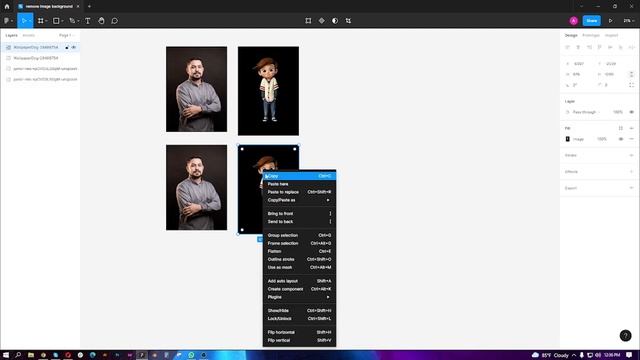Image resolution: width=640 pixels, height=360 pixels.
Task: Choose Copy from the context menu
Action: click(299, 176)
